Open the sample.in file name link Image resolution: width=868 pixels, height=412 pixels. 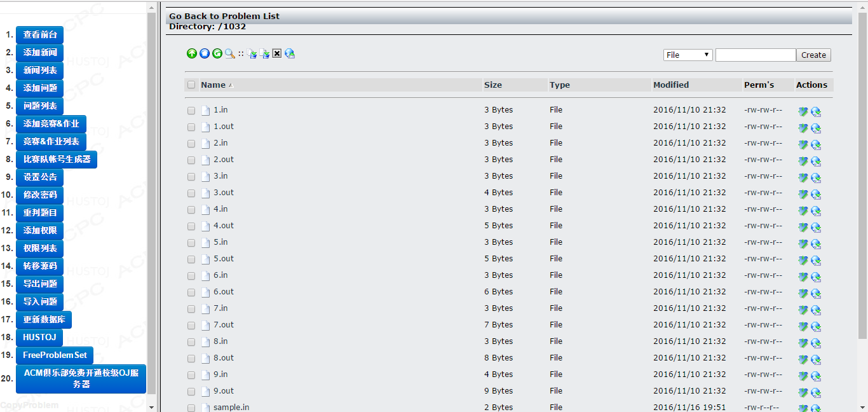pyautogui.click(x=231, y=408)
